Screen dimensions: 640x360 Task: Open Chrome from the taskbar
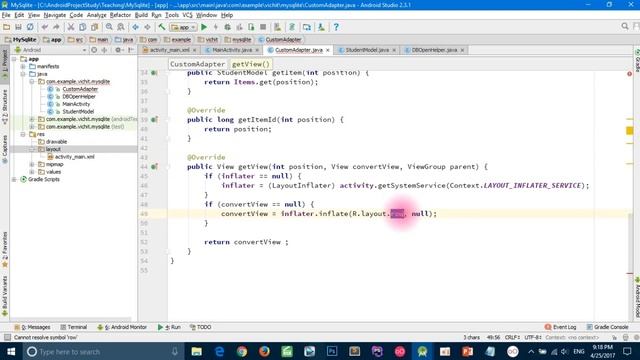point(242,351)
